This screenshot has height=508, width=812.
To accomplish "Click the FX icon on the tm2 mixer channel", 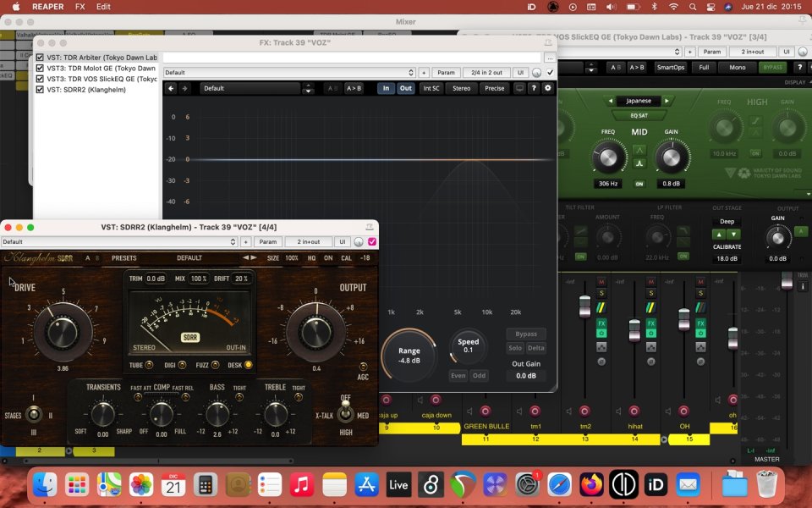I will pos(601,323).
